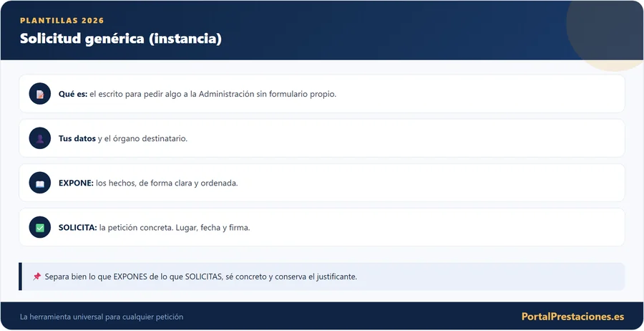Viewport: 644px width, 331px height.
Task: Click the PortalPrestaciones.es footer link
Action: point(572,317)
